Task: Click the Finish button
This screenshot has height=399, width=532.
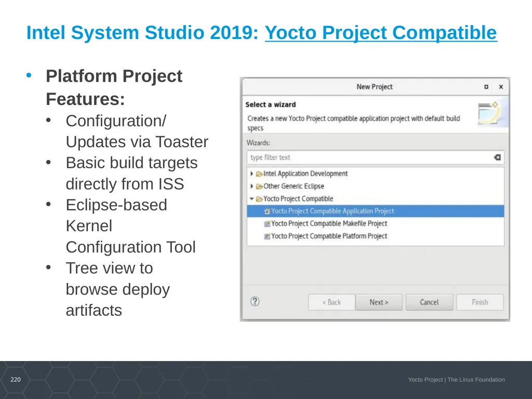Action: (x=480, y=302)
